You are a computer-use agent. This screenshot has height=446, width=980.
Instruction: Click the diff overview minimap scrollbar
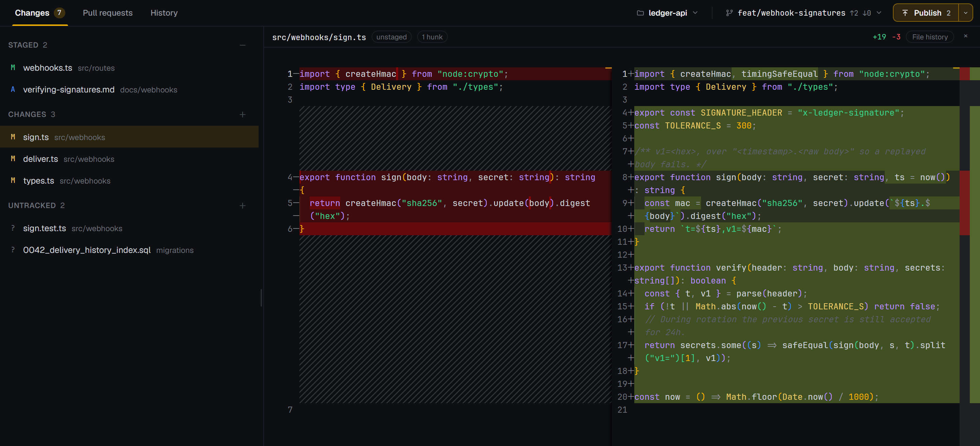(x=969, y=256)
